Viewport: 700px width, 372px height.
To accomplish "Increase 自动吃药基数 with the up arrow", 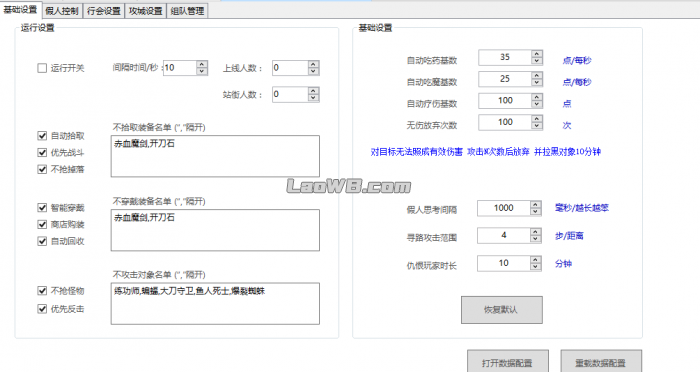I will 537,54.
